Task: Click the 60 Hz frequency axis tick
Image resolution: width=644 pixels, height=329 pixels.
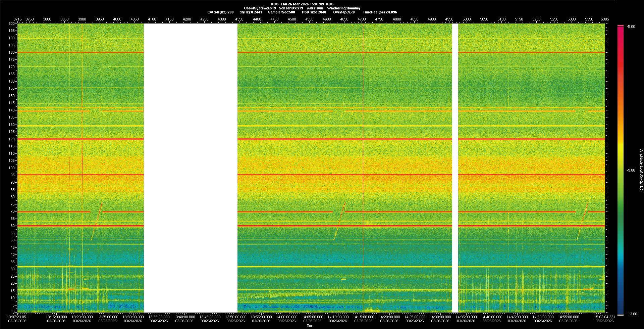Action: (x=12, y=226)
